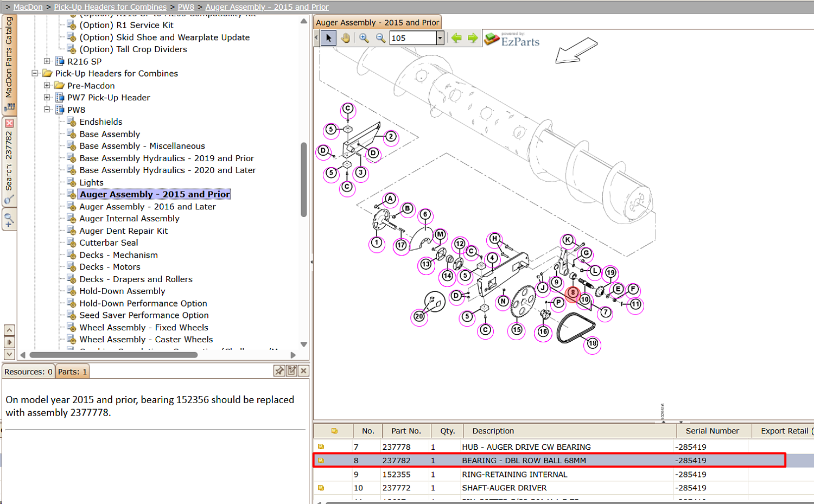Select the Endshields tree item
Viewport: 814px width, 504px height.
point(101,122)
